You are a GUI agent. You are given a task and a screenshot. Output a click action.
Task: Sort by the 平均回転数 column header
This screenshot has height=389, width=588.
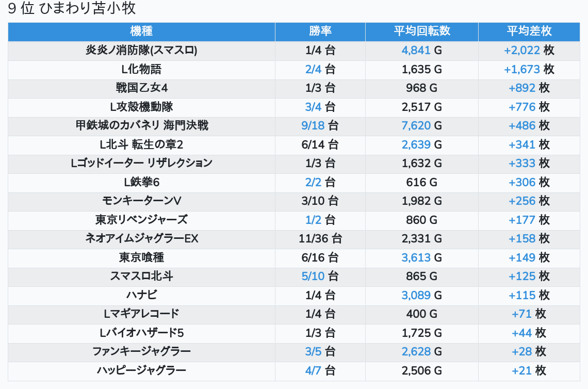click(421, 31)
